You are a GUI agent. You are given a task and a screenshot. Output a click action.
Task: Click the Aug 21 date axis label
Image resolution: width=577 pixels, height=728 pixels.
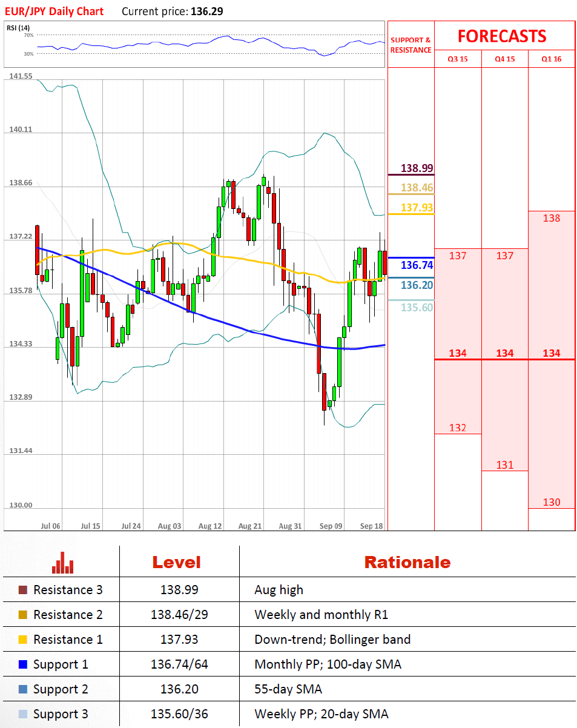250,526
